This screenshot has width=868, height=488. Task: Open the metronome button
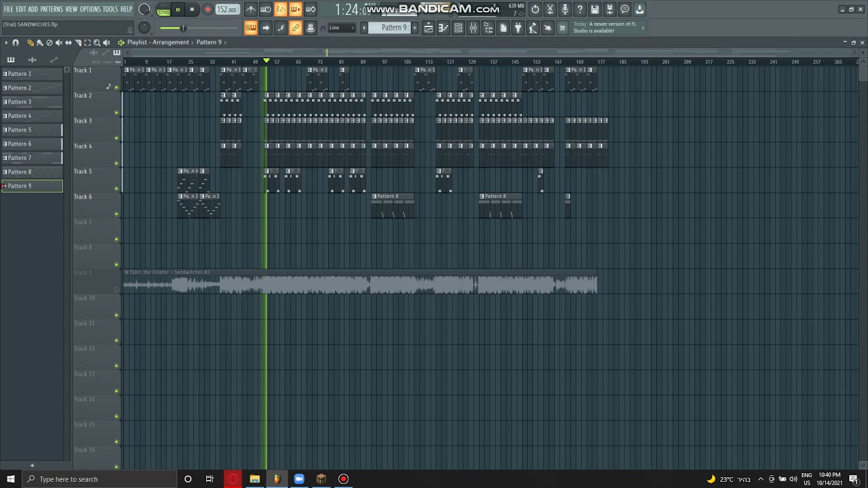[251, 9]
